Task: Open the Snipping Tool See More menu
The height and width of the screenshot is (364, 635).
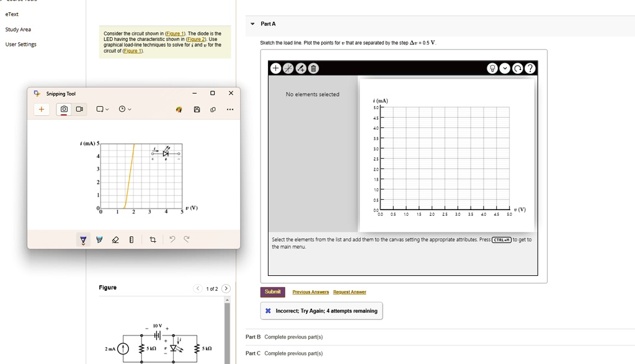Action: point(230,109)
